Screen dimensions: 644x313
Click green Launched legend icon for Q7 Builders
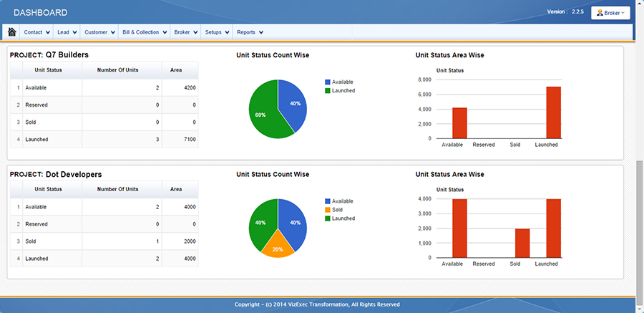coord(328,91)
